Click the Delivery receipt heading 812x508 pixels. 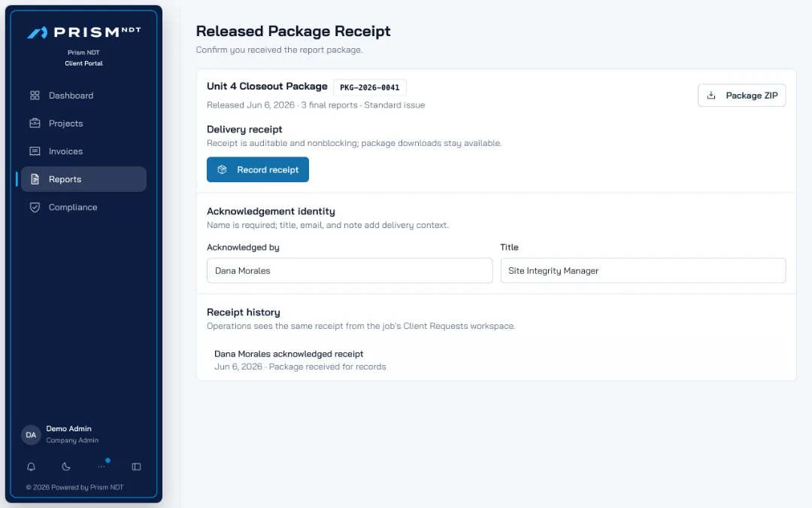click(244, 129)
